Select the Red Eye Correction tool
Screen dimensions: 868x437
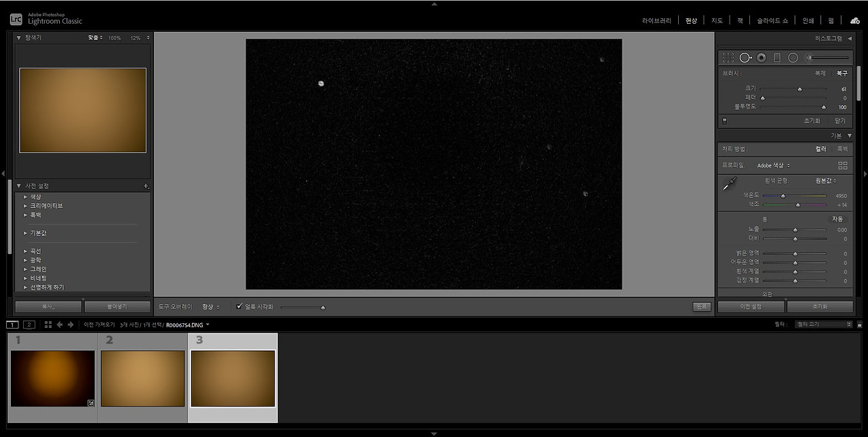click(761, 58)
